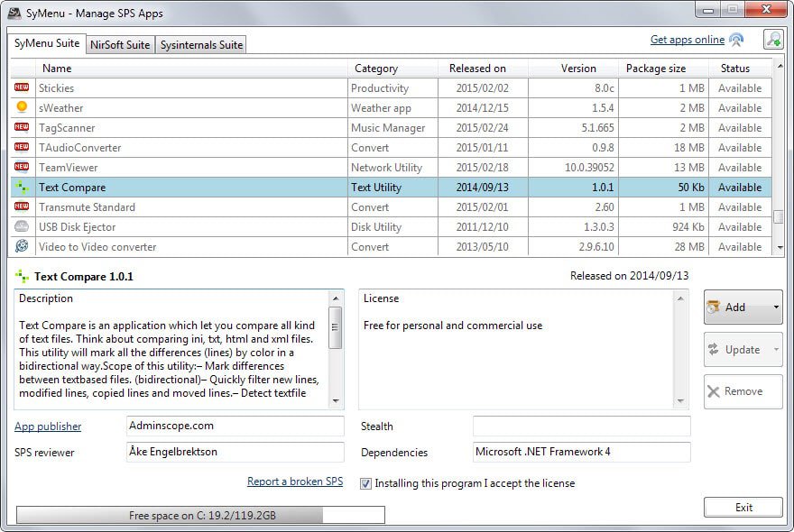
Task: Click the green icon beside Text Compare row
Action: [x=22, y=187]
